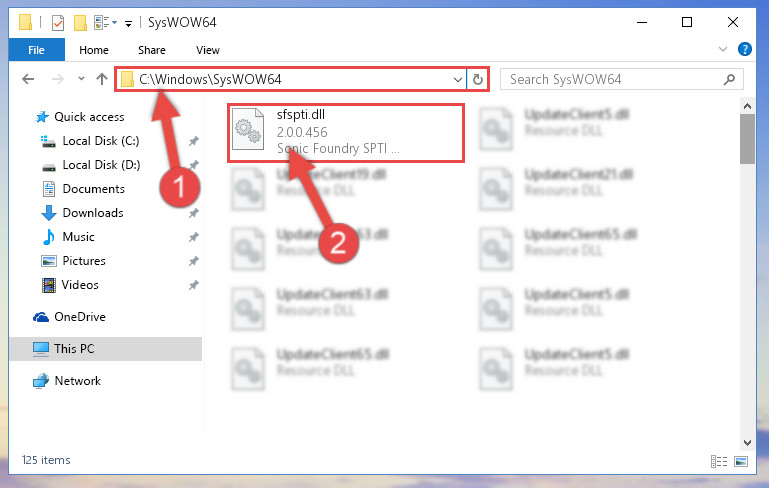Screen dimensions: 769x488
Task: Open the Help question mark icon
Action: [744, 50]
